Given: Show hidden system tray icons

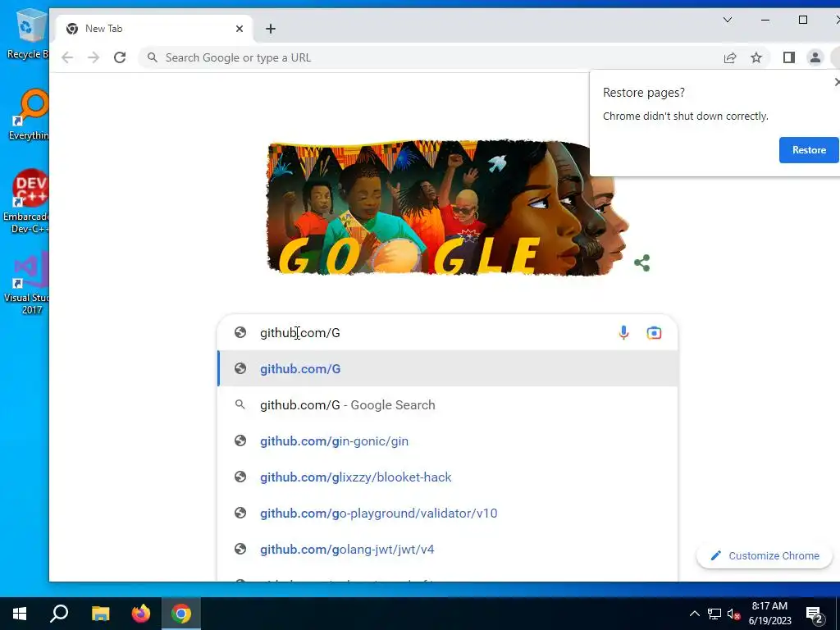Looking at the screenshot, I should [694, 614].
